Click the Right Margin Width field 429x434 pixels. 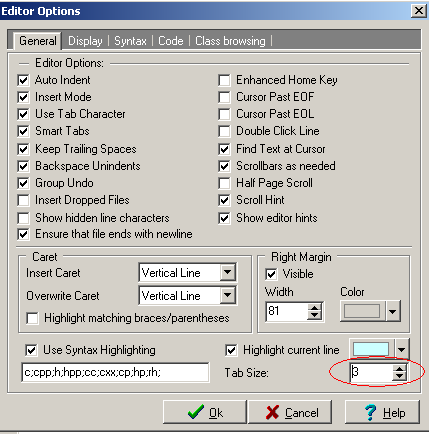(287, 311)
